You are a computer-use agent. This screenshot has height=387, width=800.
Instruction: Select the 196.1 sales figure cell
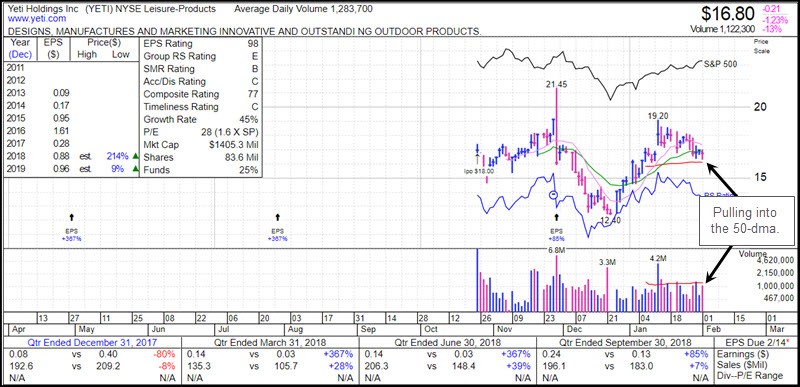tap(553, 365)
